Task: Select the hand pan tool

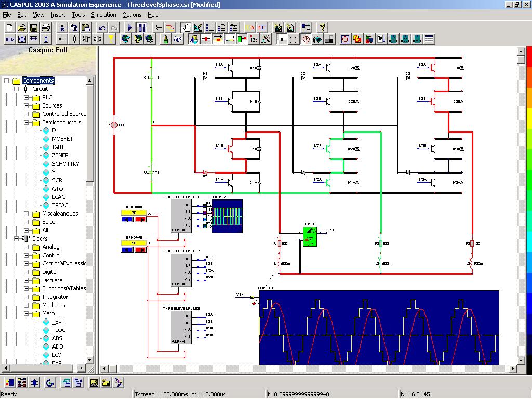Action: [185, 28]
